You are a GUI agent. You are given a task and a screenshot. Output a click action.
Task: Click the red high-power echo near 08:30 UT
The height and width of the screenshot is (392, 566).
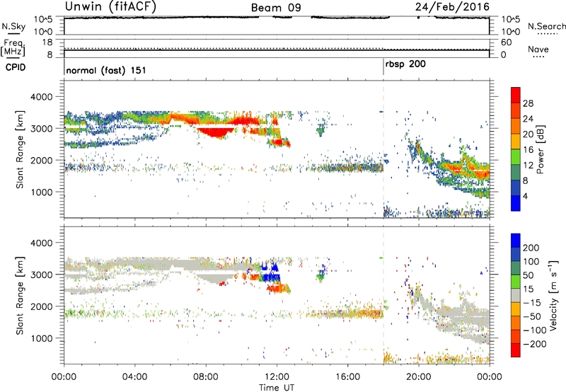[x=216, y=132]
